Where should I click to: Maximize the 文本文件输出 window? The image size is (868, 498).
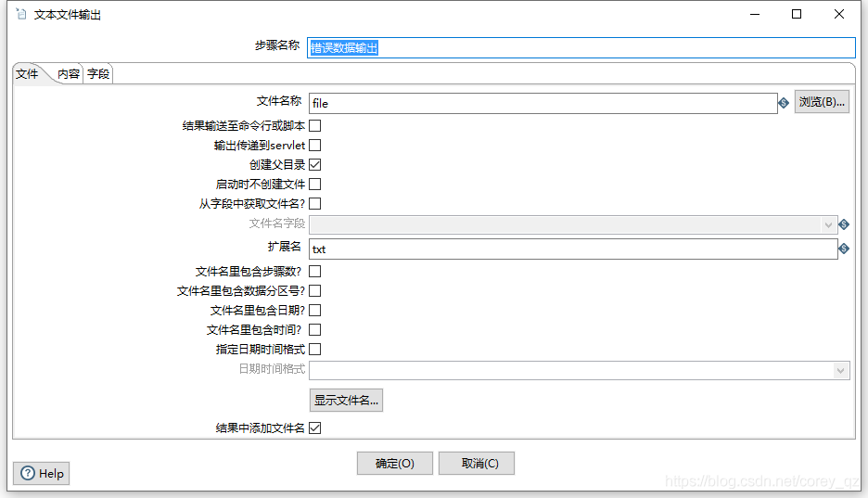point(797,15)
